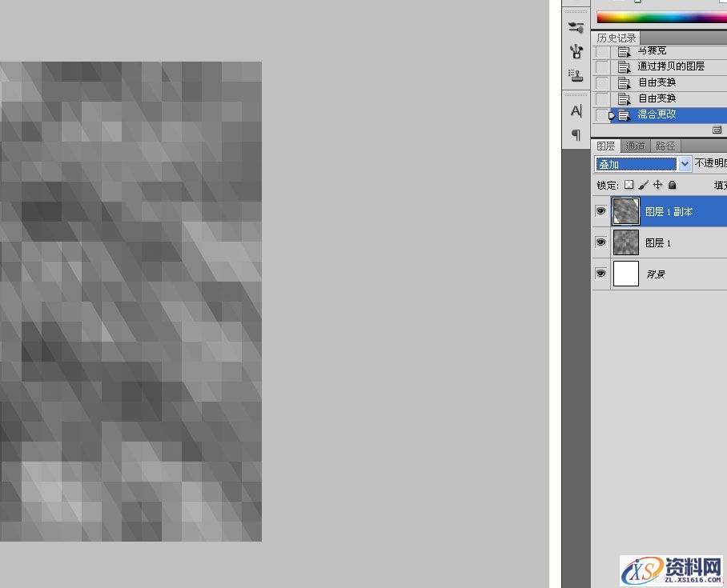Open the Brushes panel (brush cup icon)

click(576, 52)
